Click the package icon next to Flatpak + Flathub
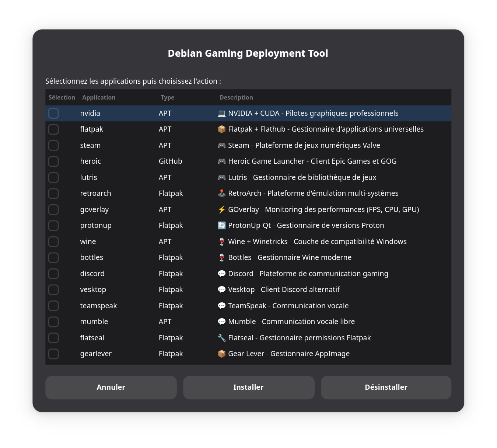This screenshot has width=497, height=448. 221,129
